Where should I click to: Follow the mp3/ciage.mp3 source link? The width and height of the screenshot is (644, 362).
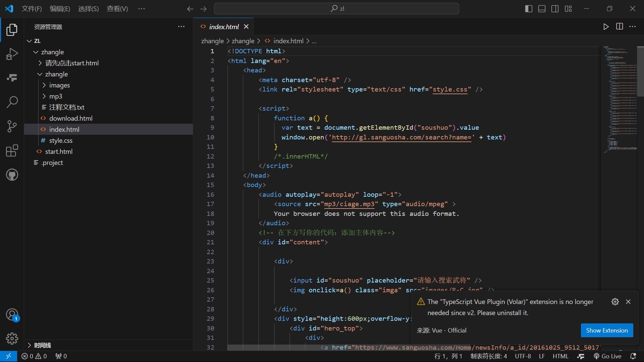point(349,204)
